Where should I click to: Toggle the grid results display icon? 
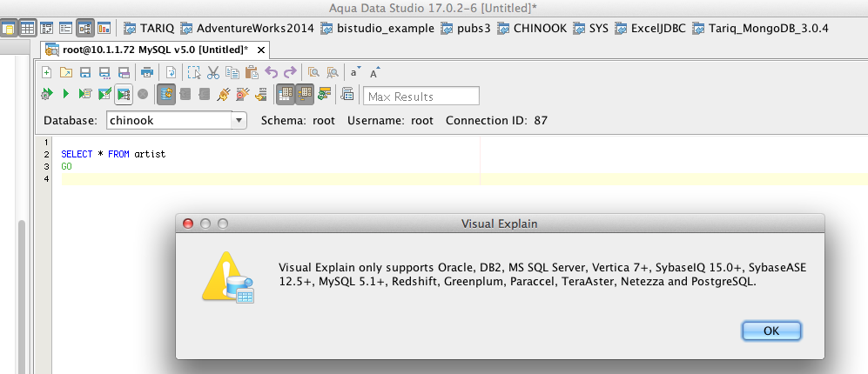[x=286, y=95]
